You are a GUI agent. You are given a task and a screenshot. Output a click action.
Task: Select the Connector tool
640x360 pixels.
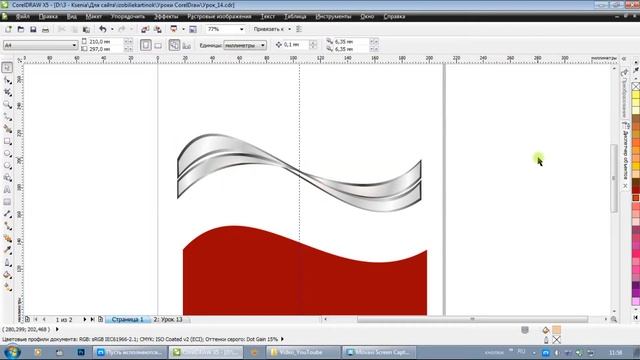[7, 226]
